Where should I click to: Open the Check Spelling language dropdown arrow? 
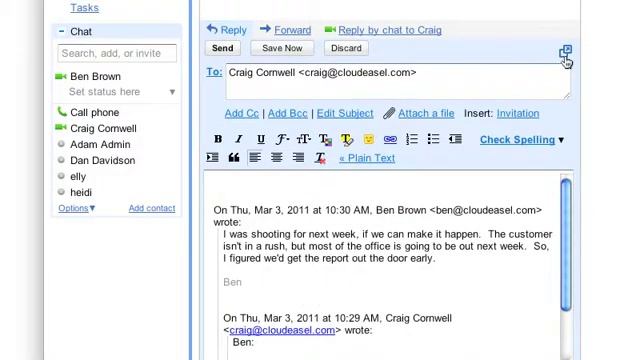[x=561, y=140]
